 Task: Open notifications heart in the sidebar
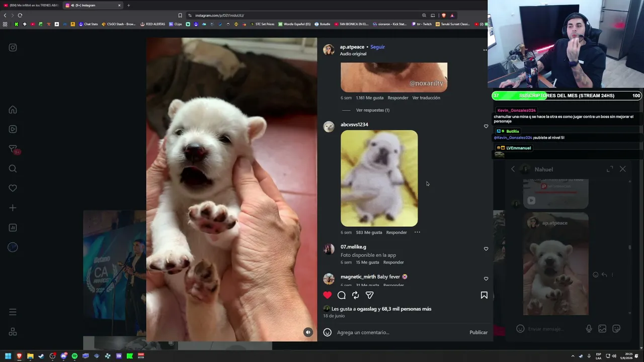13,188
